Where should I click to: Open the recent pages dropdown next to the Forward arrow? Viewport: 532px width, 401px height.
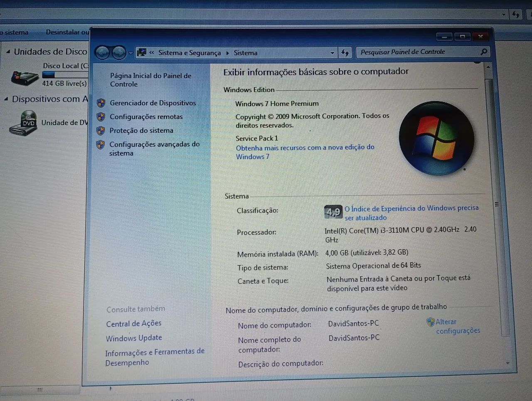[x=131, y=53]
